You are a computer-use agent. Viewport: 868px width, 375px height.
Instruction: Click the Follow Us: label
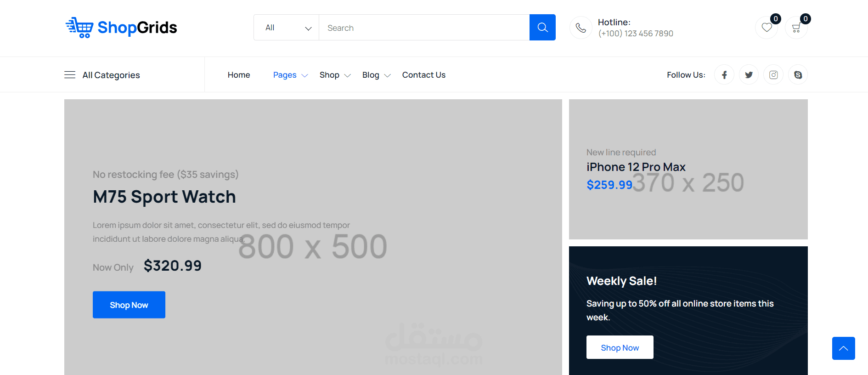686,75
